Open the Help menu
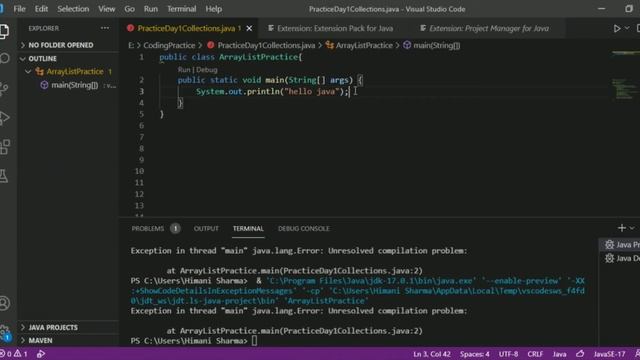The width and height of the screenshot is (640, 360). pyautogui.click(x=213, y=9)
